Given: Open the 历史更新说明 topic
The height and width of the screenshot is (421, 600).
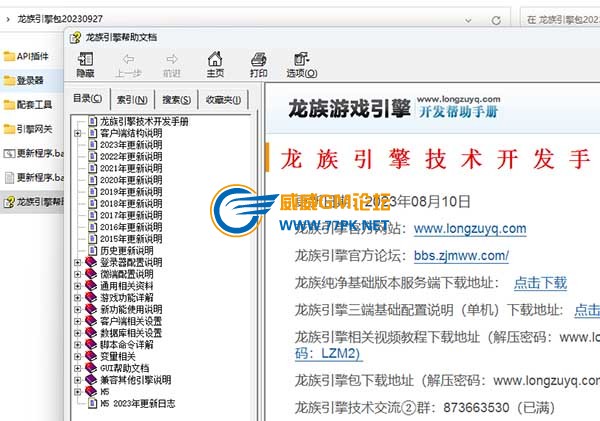Looking at the screenshot, I should 127,250.
